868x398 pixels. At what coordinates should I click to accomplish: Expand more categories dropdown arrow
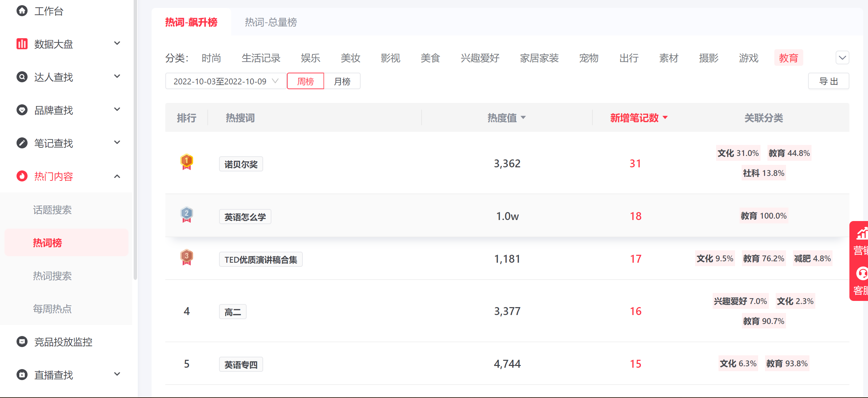(843, 57)
